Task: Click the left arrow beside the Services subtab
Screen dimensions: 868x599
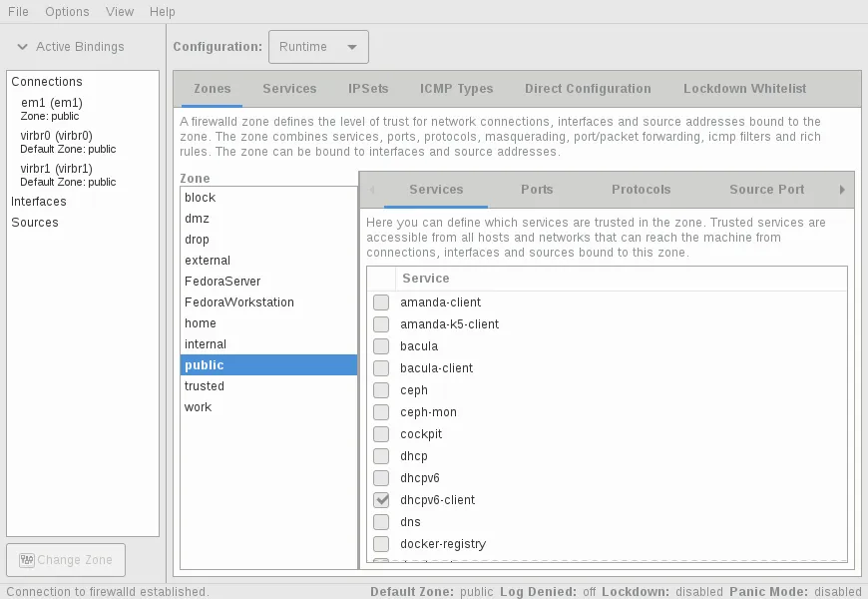Action: point(373,190)
